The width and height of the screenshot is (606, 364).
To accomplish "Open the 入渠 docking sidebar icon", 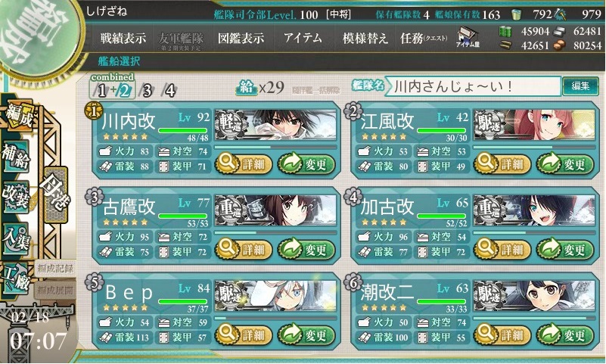I will click(x=16, y=238).
